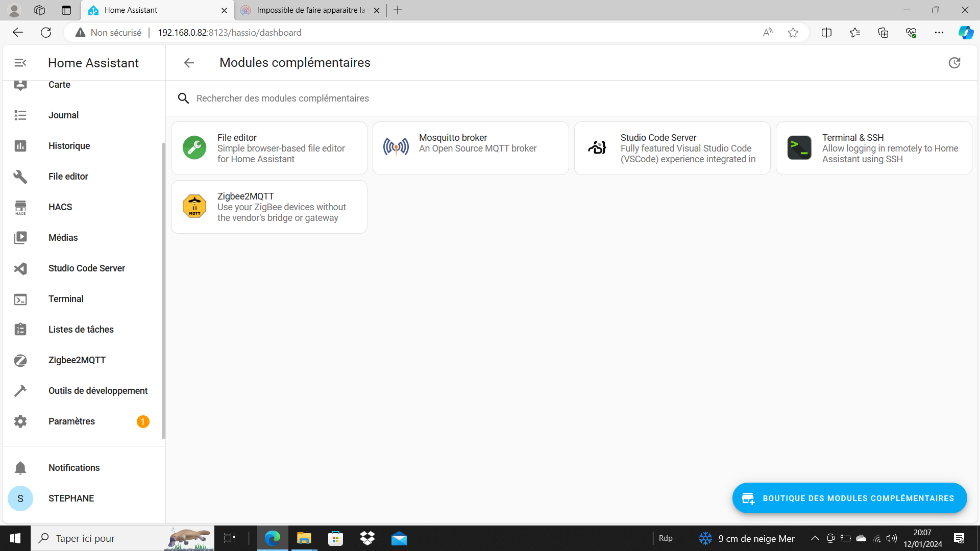Open the Zigbee2MQTT add-on title

tap(246, 196)
